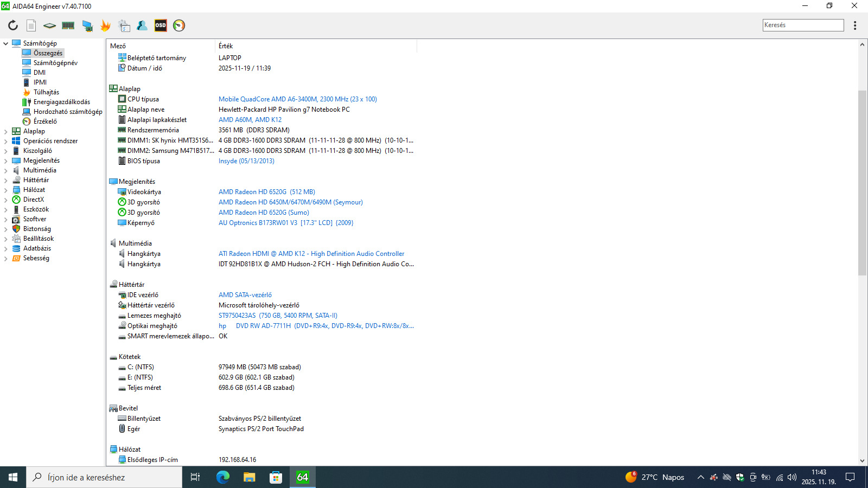The width and height of the screenshot is (868, 488).
Task: Open Energiagazdálkodás in the tree
Action: [56, 102]
